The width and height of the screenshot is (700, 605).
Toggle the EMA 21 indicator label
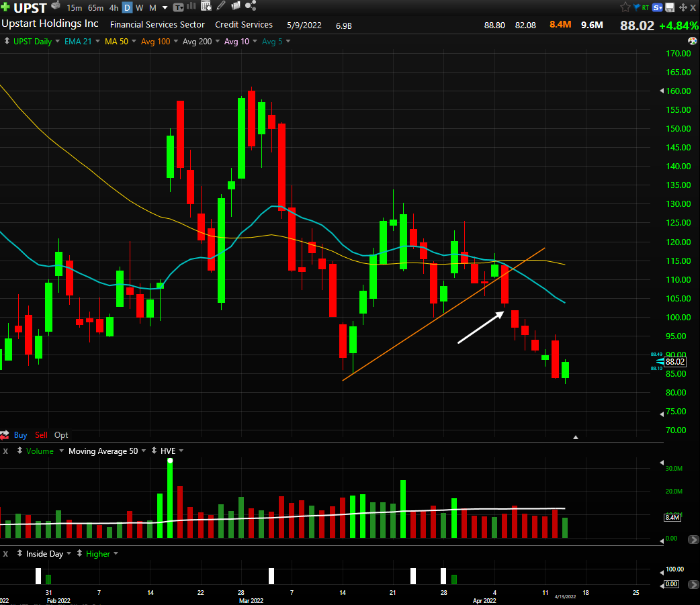click(78, 42)
